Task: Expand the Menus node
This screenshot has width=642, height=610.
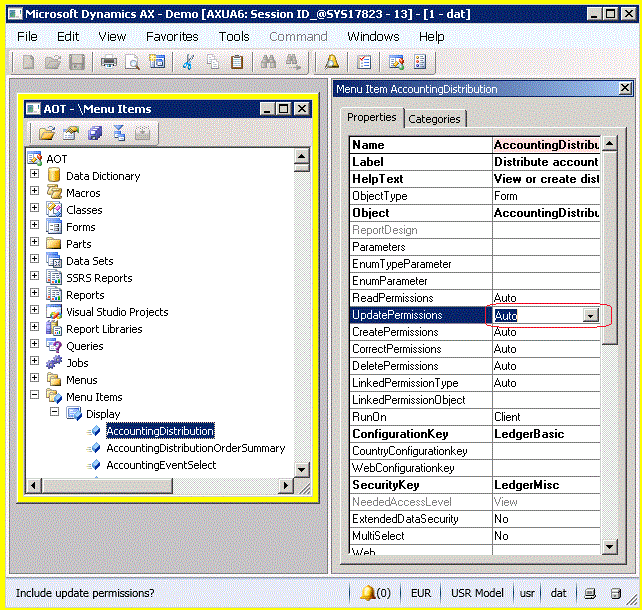Action: coord(35,377)
